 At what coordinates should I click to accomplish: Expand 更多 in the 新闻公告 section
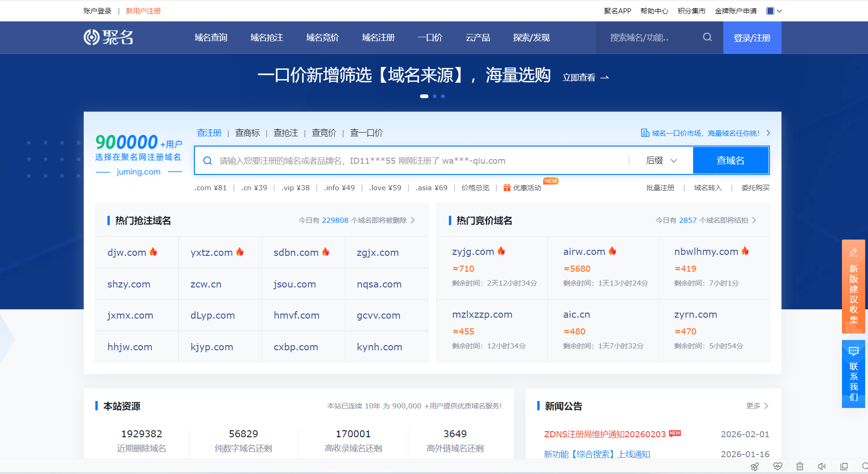757,406
